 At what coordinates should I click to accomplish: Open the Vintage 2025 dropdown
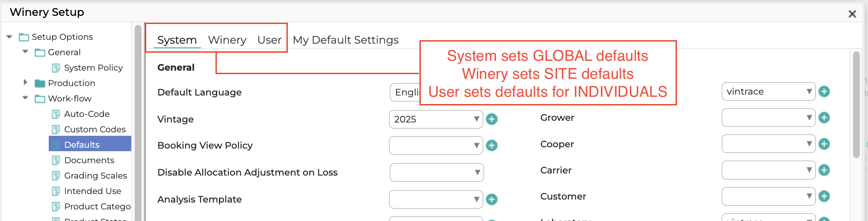point(436,119)
